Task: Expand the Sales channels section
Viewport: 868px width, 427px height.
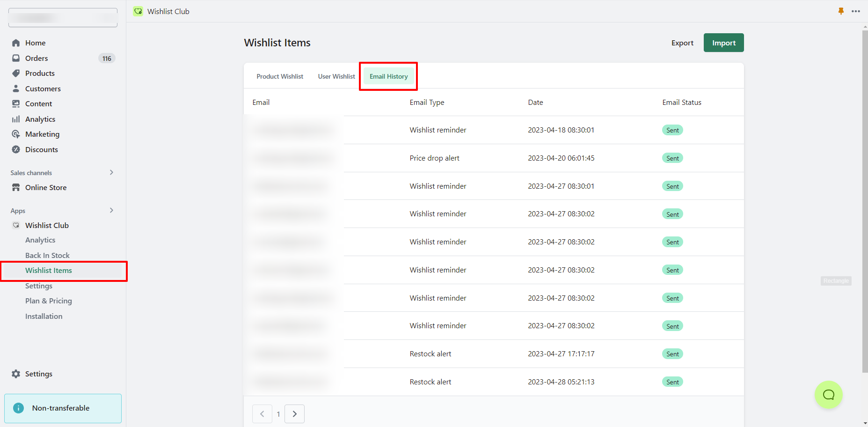Action: coord(111,172)
